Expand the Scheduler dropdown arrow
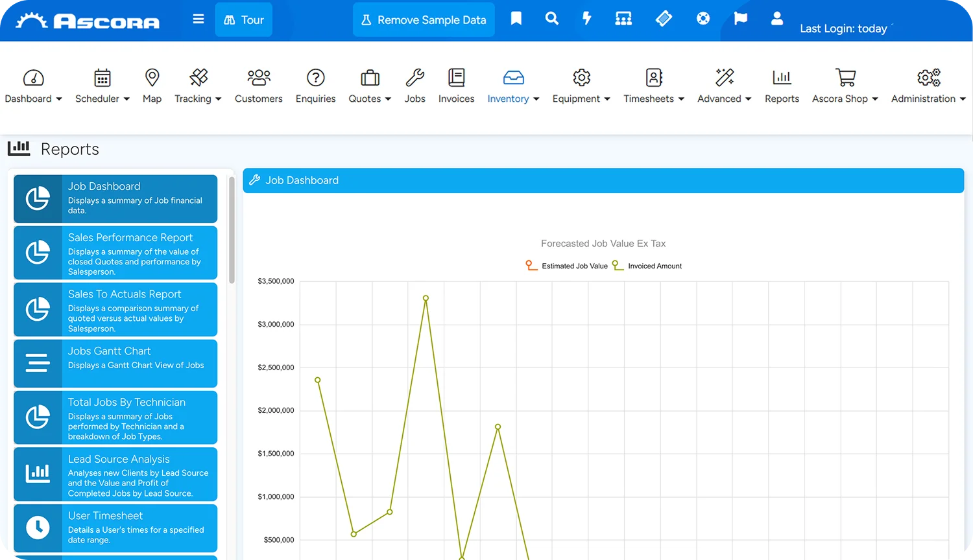Viewport: 973px width, 560px height. (126, 99)
